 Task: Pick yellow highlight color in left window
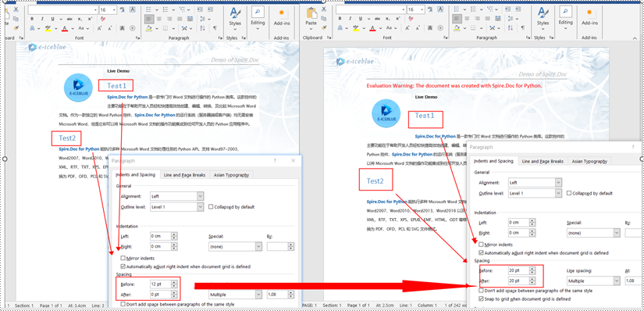(x=48, y=28)
